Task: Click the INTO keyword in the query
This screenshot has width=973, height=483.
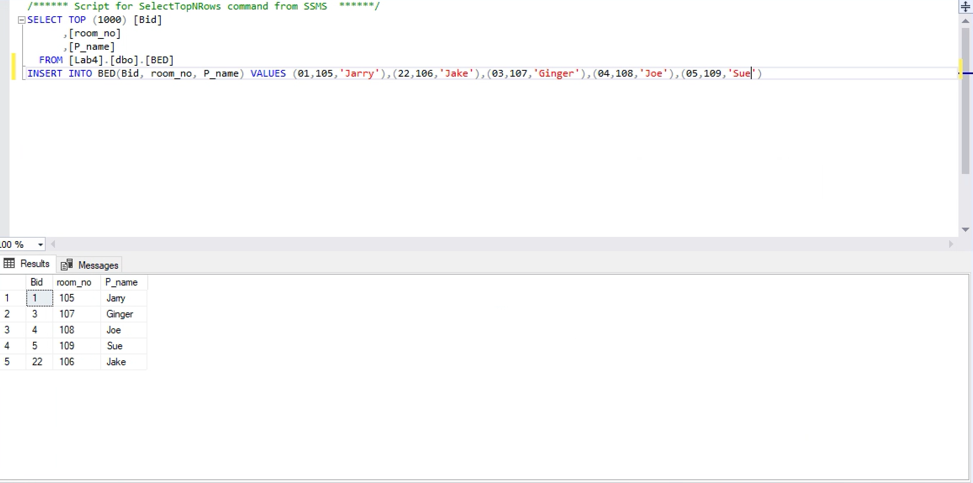Action: (80, 73)
